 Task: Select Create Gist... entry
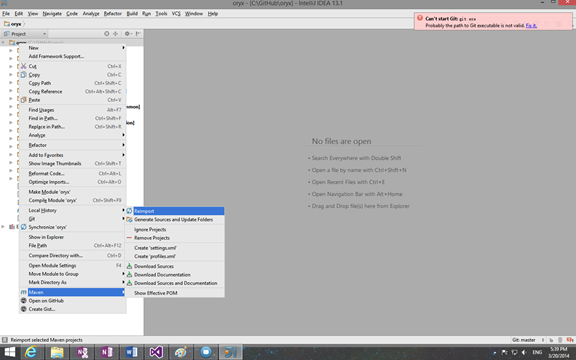(x=72, y=309)
